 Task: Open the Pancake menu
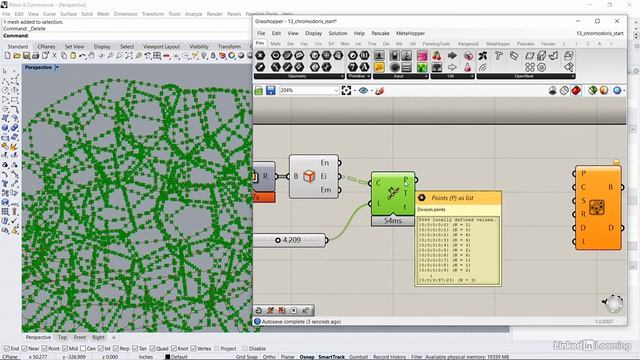tap(380, 33)
